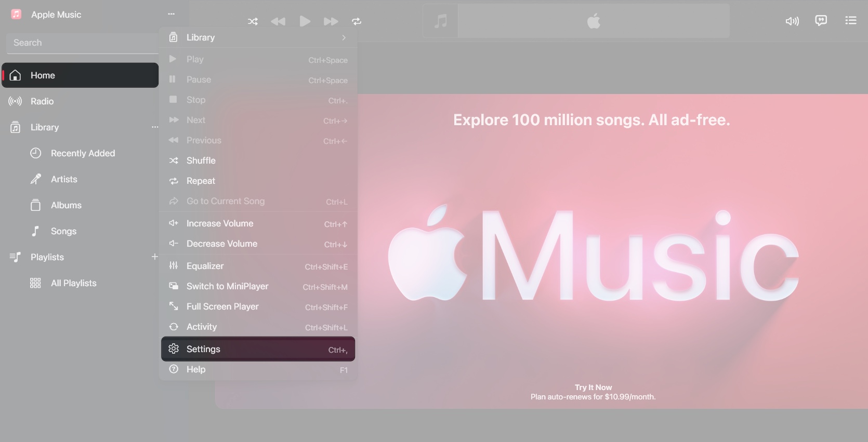Image resolution: width=868 pixels, height=442 pixels.
Task: Click the volume speaker icon
Action: 792,21
